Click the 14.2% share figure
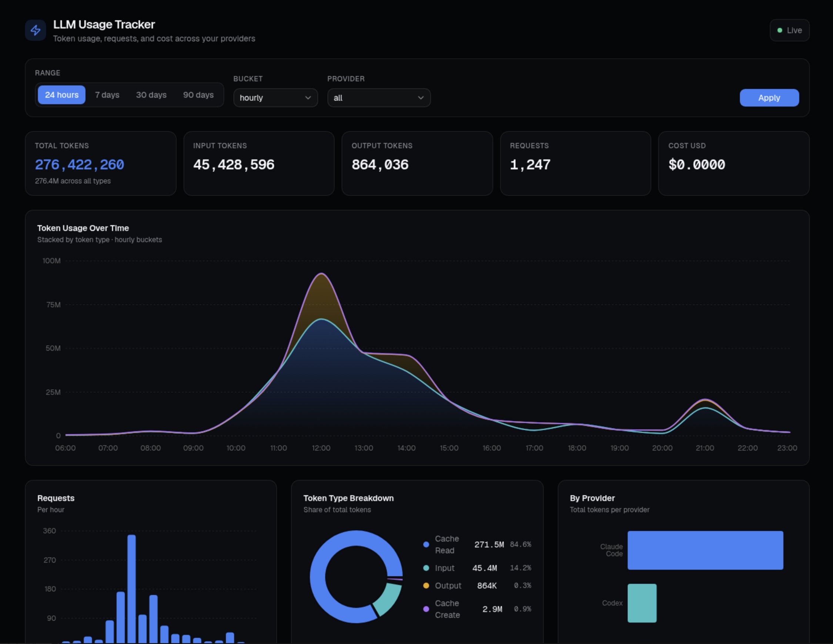Image resolution: width=833 pixels, height=644 pixels. [x=520, y=568]
